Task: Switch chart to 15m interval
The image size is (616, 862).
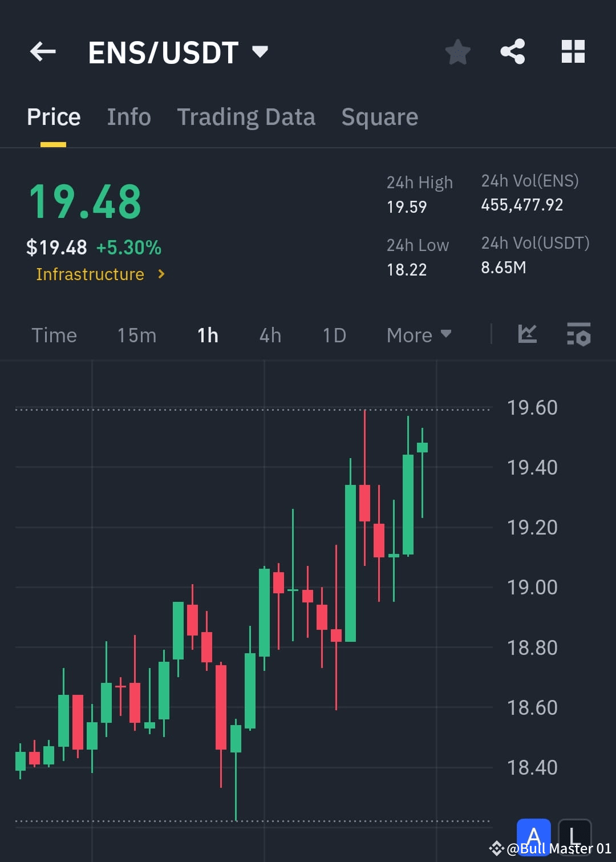Action: [x=136, y=335]
